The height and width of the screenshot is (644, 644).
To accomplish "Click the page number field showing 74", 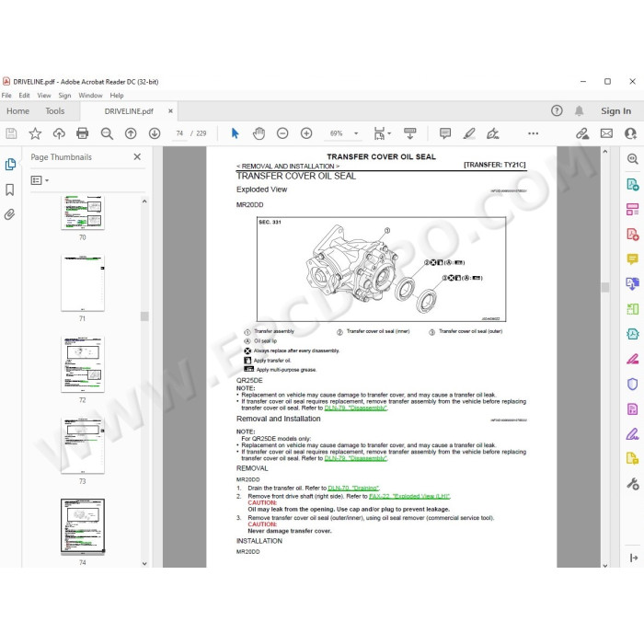I will coord(179,133).
